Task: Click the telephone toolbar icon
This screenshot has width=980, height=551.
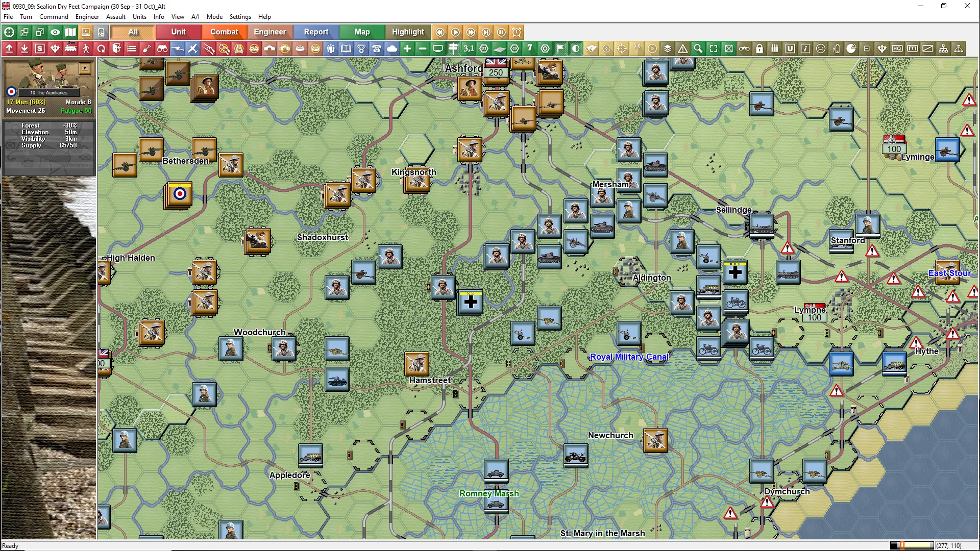Action: [377, 49]
